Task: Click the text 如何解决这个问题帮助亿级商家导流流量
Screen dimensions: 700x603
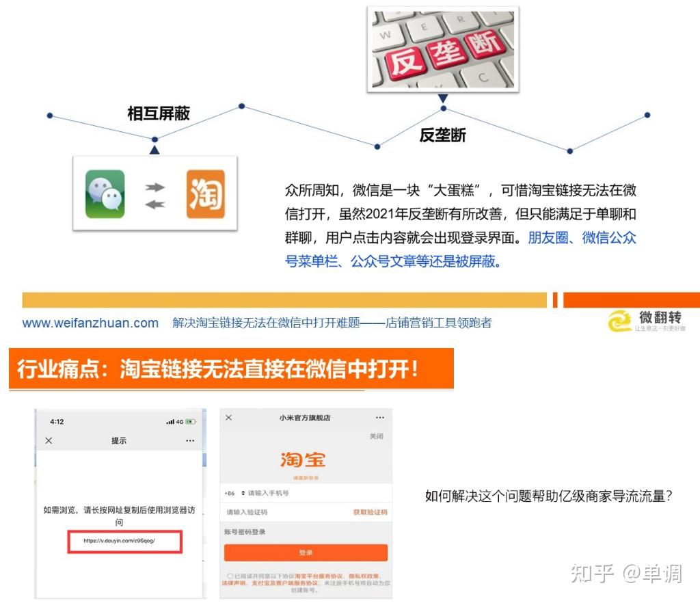Action: pos(549,496)
